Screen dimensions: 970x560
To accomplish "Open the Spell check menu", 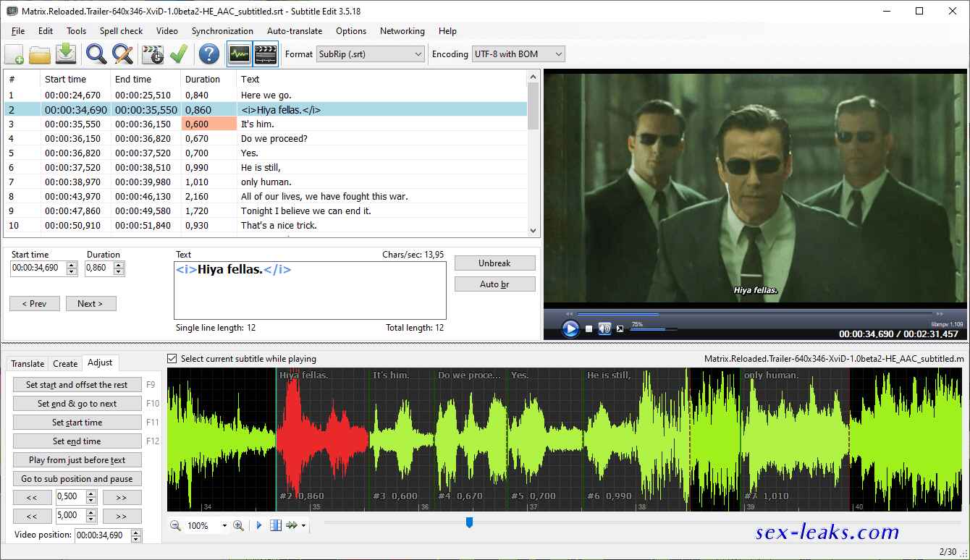I will point(122,31).
